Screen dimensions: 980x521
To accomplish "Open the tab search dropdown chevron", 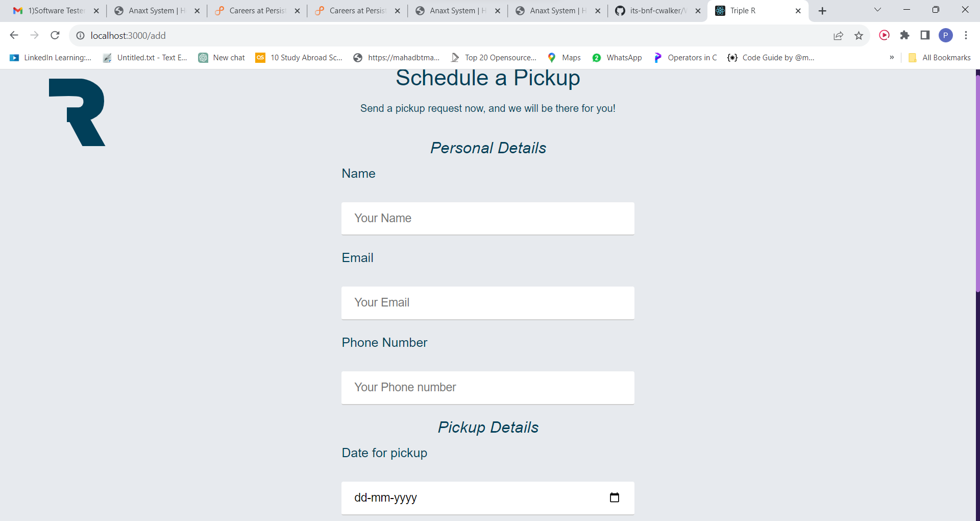I will point(878,9).
